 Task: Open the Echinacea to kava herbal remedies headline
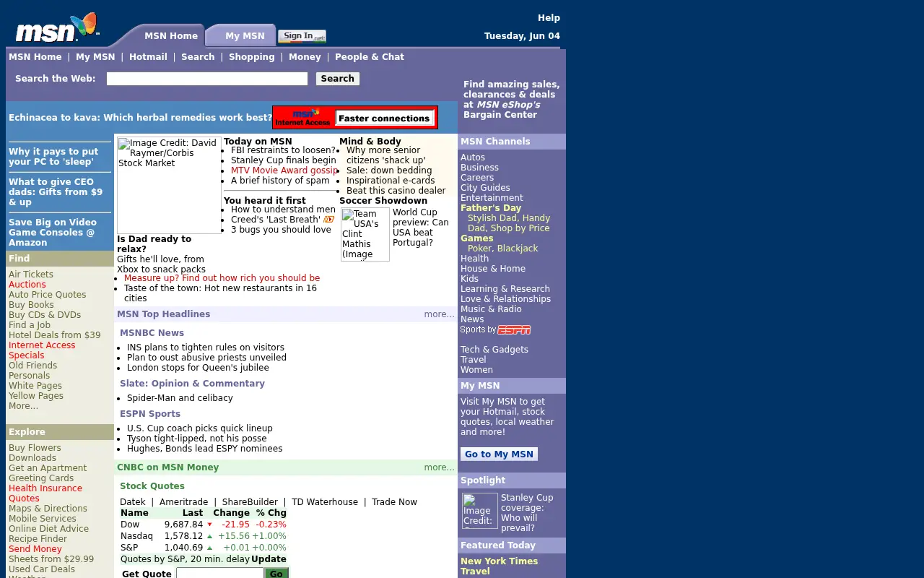140,118
